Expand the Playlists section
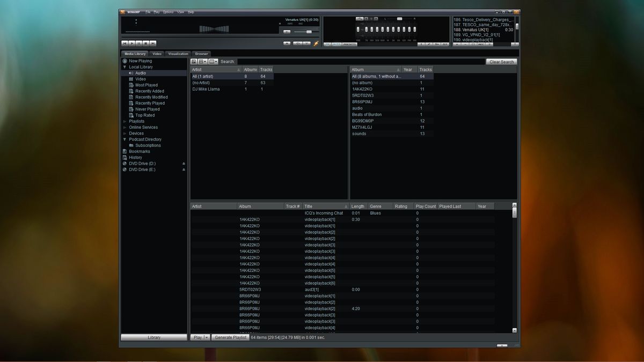 [124, 121]
